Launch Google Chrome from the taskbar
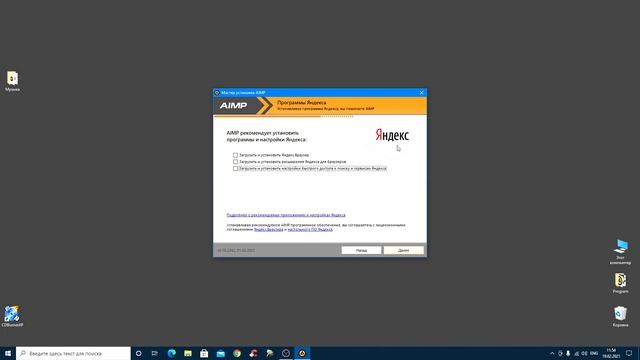This screenshot has height=360, width=640. point(237,353)
